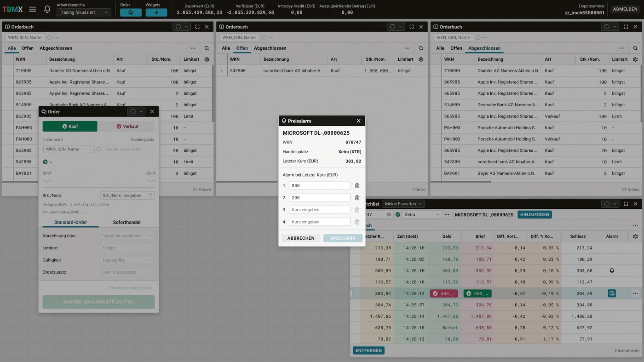Open the notifications bell in top bar
The height and width of the screenshot is (362, 644).
click(x=47, y=9)
